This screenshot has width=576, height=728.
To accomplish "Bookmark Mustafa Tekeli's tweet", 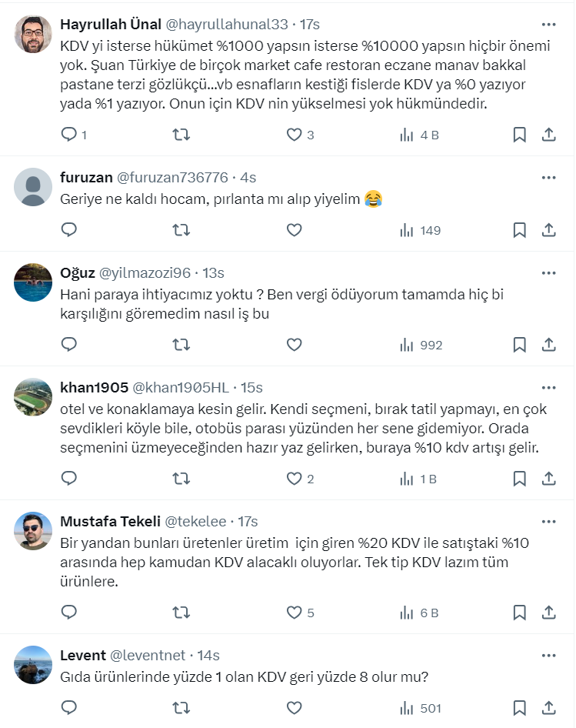I will pos(520,613).
